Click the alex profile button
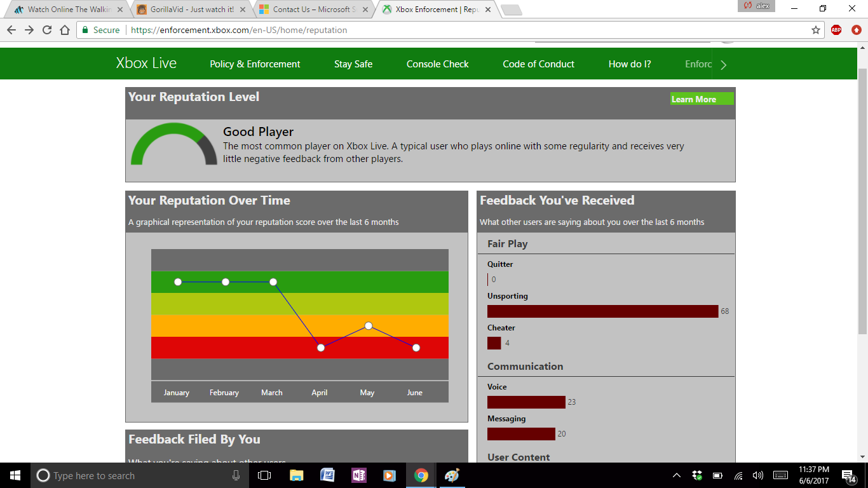This screenshot has height=488, width=868. (x=756, y=6)
